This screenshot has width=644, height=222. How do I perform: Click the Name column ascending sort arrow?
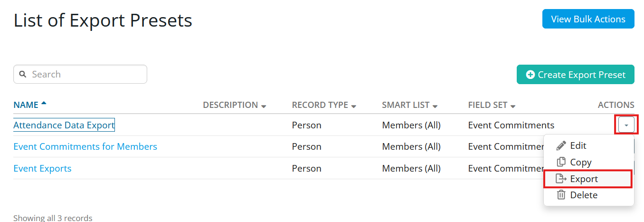(44, 103)
